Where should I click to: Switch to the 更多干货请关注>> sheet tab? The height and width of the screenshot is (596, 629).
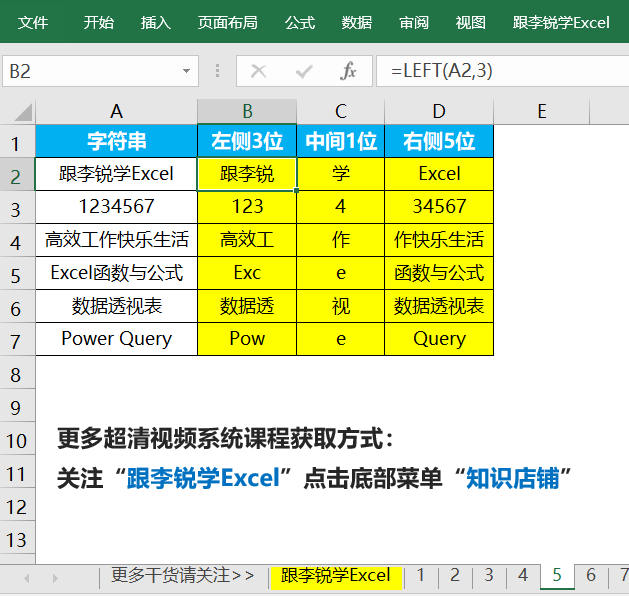coord(183,576)
